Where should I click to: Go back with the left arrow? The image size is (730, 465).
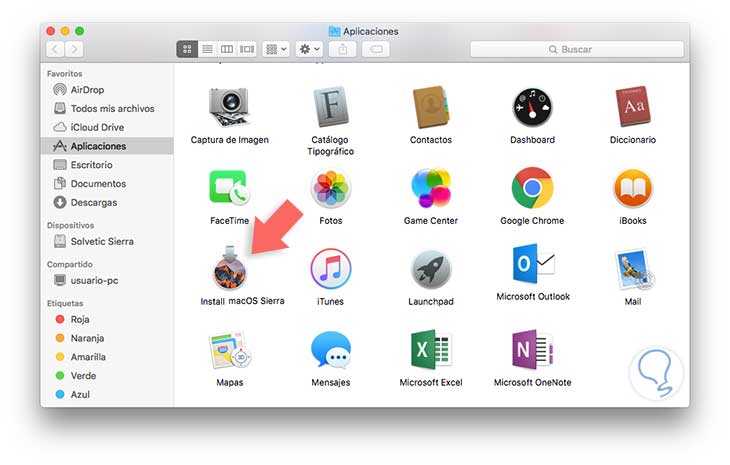(x=55, y=49)
